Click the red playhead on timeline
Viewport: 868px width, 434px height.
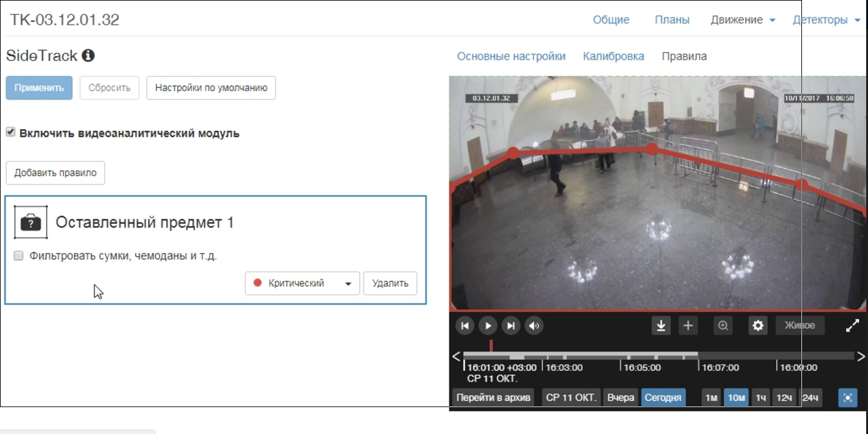pyautogui.click(x=491, y=346)
